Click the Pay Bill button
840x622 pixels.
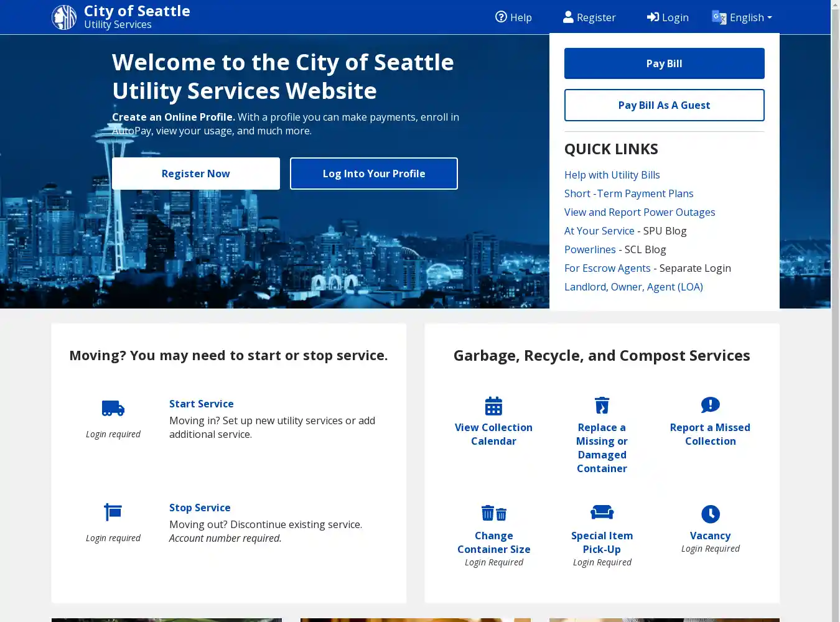tap(664, 63)
